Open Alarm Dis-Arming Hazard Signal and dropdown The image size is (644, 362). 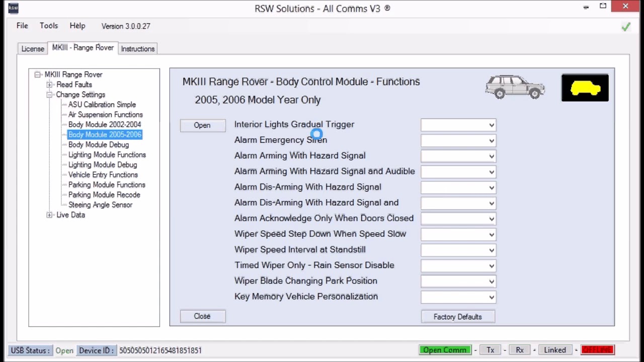pyautogui.click(x=458, y=203)
